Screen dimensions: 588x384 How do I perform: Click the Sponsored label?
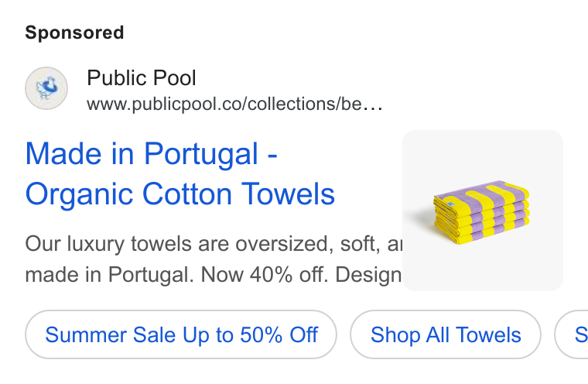pyautogui.click(x=74, y=33)
